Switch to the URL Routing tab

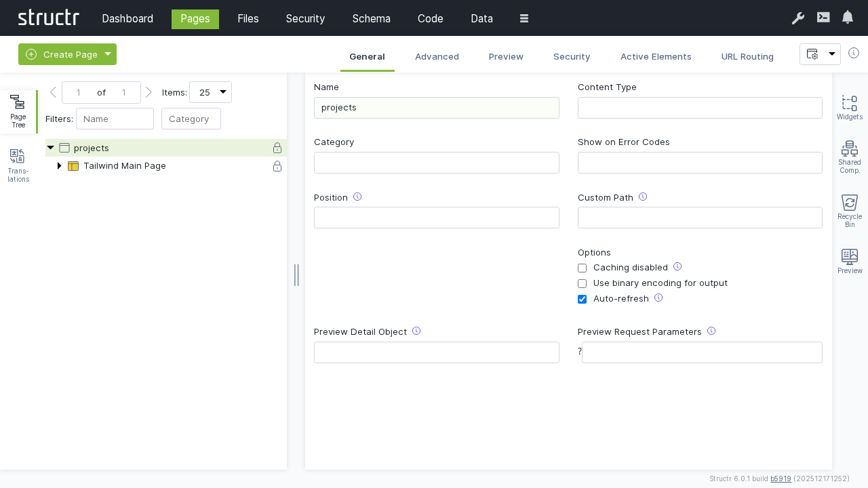(x=747, y=57)
